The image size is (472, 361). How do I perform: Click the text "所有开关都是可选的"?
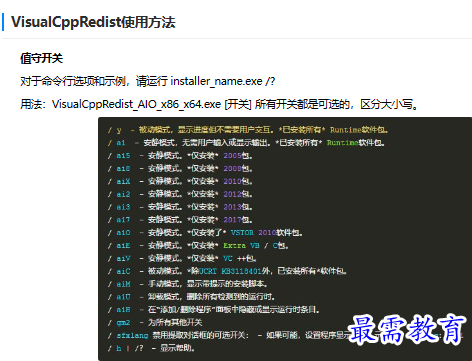[302, 104]
